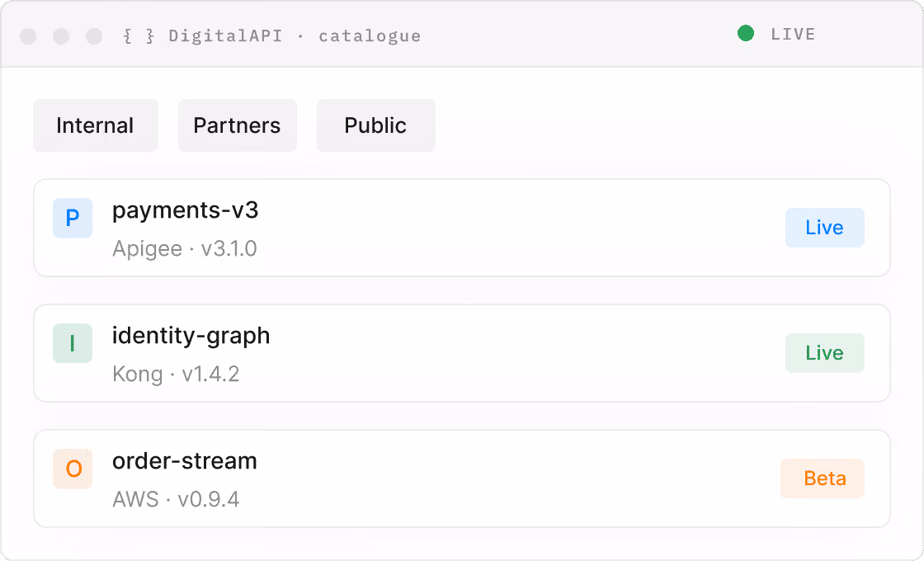Image resolution: width=924 pixels, height=561 pixels.
Task: Click the DigitalAPI · catalogue title text
Action: click(x=295, y=36)
